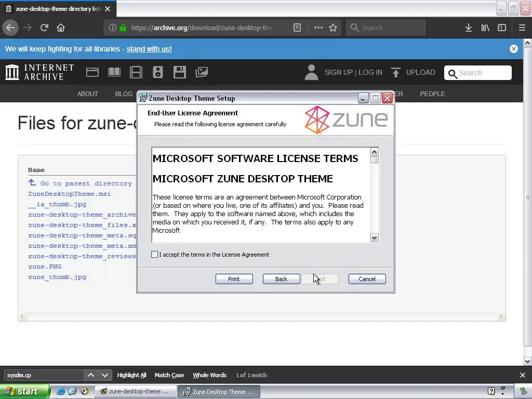Open the Video film icon
This screenshot has height=399, width=532.
(x=136, y=72)
